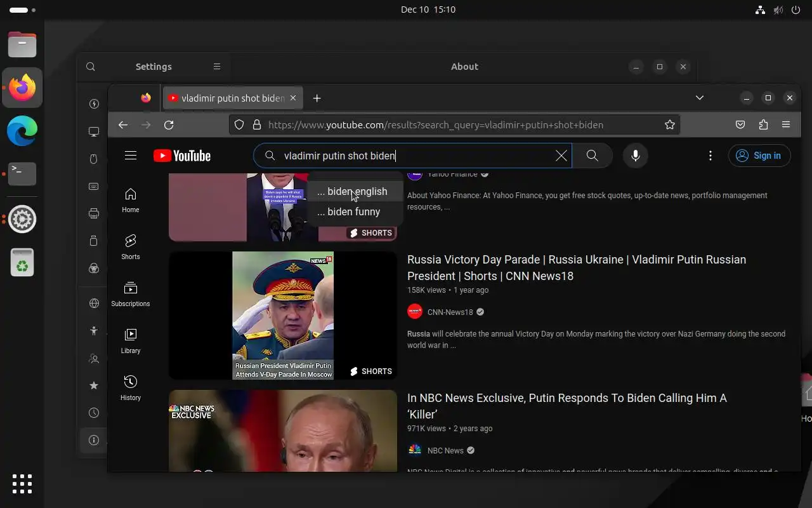
Task: Open Firefox from Ubuntu dock
Action: tap(22, 87)
